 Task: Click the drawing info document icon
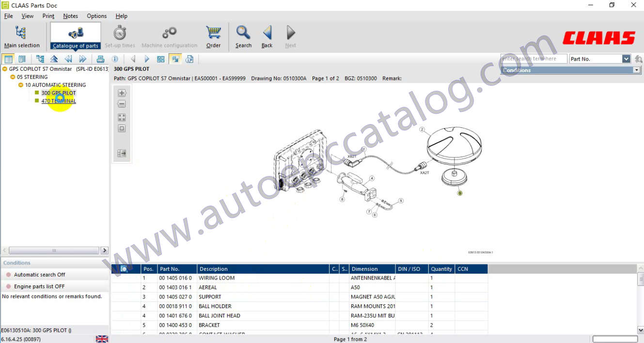(x=189, y=59)
